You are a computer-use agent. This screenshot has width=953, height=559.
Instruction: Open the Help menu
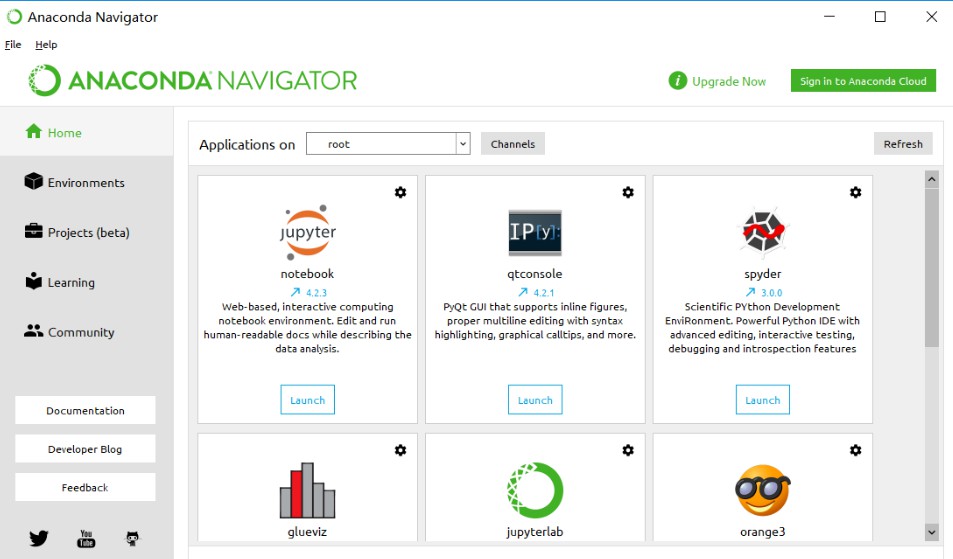[x=46, y=44]
